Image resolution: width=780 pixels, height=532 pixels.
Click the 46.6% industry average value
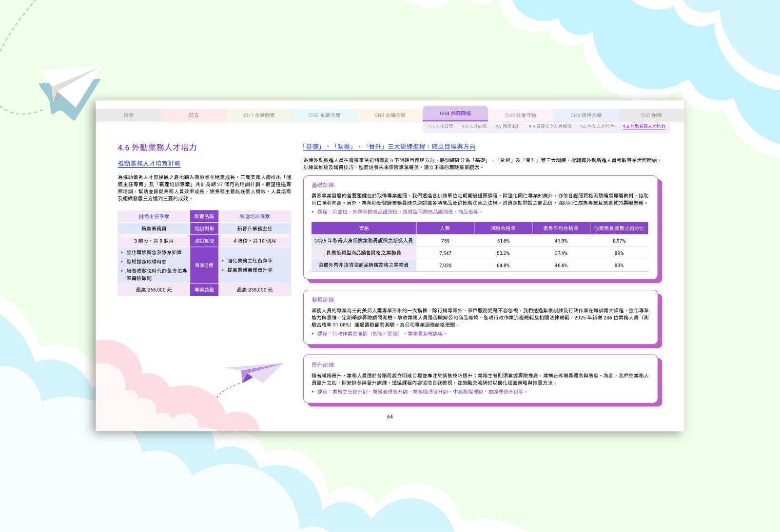561,266
